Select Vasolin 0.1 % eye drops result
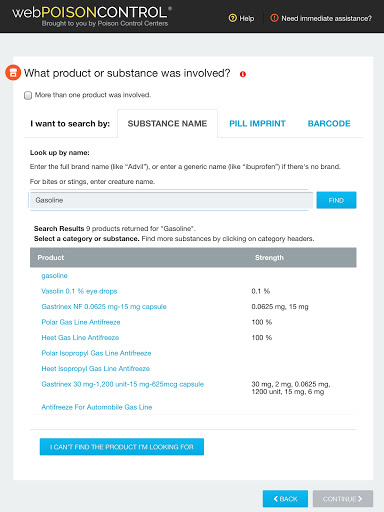Image resolution: width=384 pixels, height=512 pixels. click(79, 291)
